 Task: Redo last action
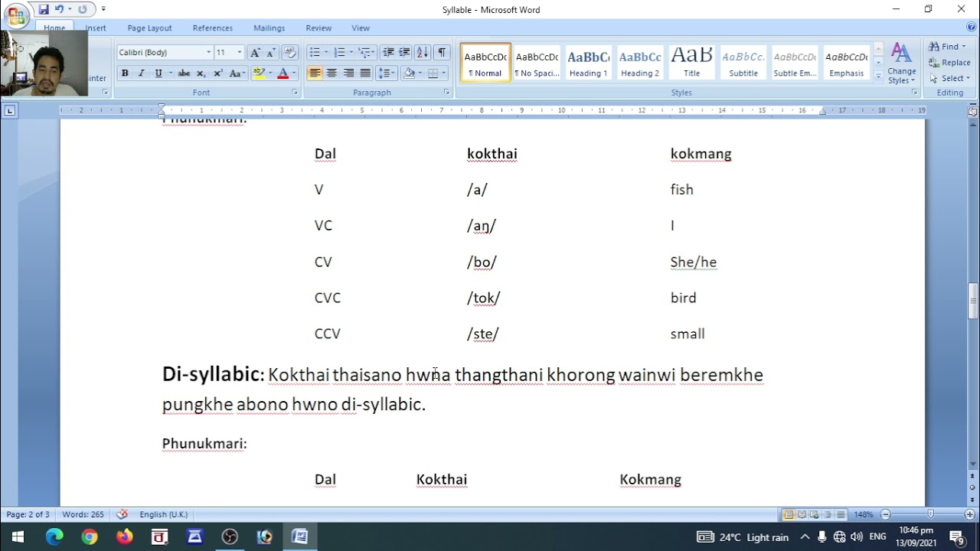(82, 9)
